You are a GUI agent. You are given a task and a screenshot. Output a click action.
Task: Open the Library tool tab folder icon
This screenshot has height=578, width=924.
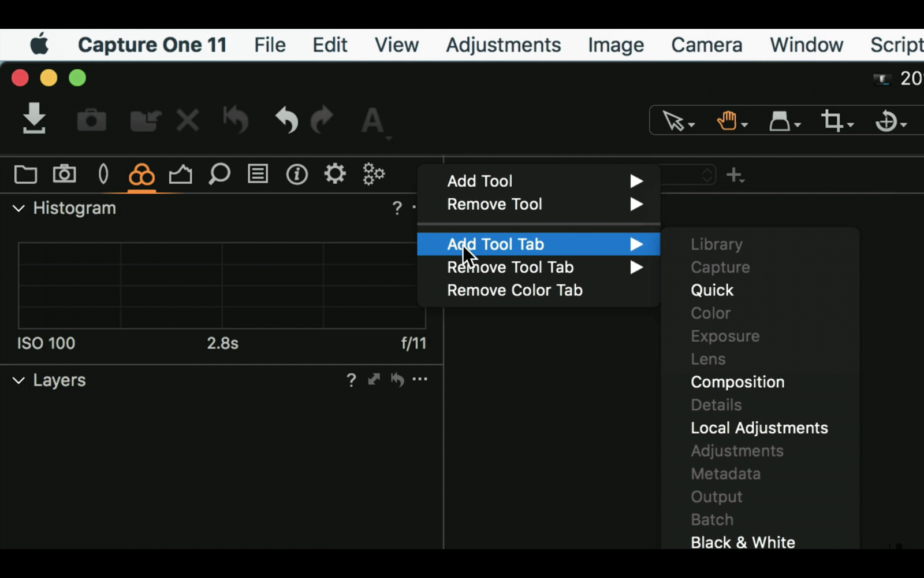25,174
